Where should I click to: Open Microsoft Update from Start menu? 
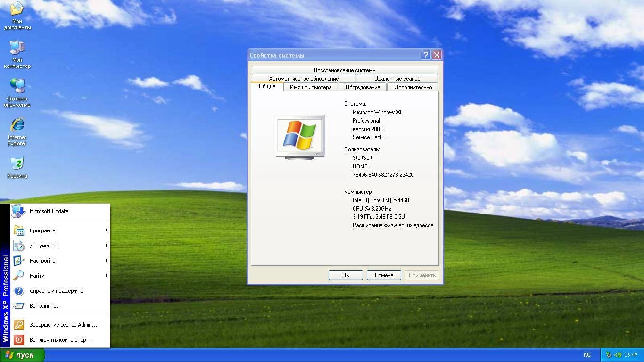[x=60, y=211]
